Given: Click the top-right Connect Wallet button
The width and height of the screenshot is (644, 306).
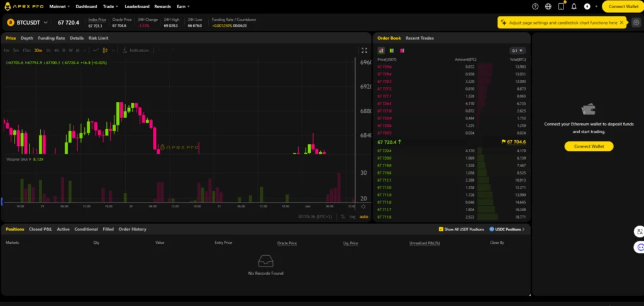Looking at the screenshot, I should click(x=623, y=6).
